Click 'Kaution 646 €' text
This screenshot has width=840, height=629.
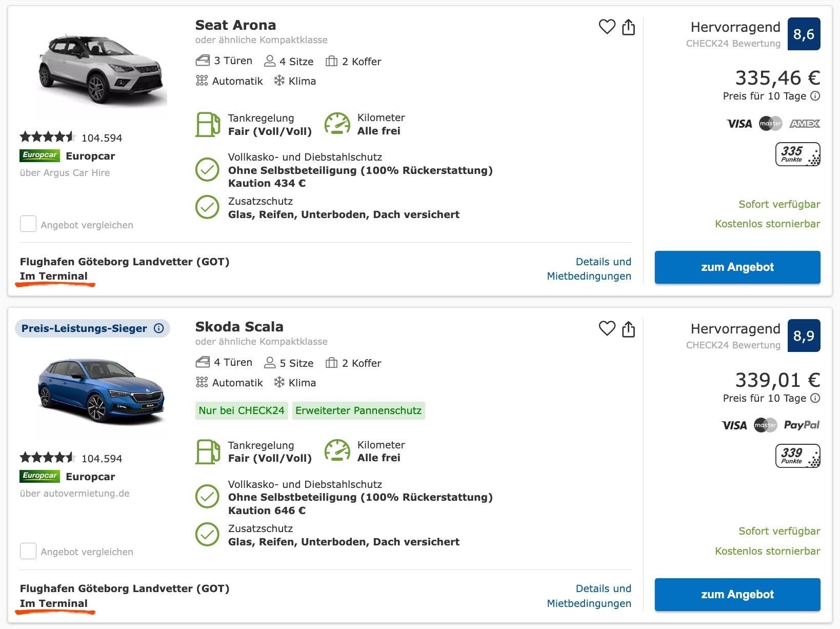coord(267,510)
